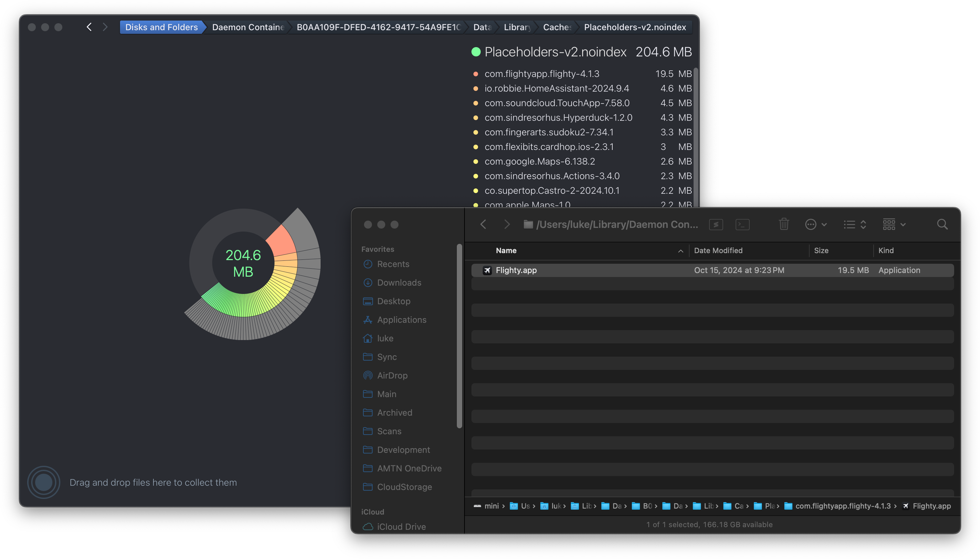The image size is (980, 559).
Task: Open the Finder group-by dropdown
Action: click(x=894, y=224)
